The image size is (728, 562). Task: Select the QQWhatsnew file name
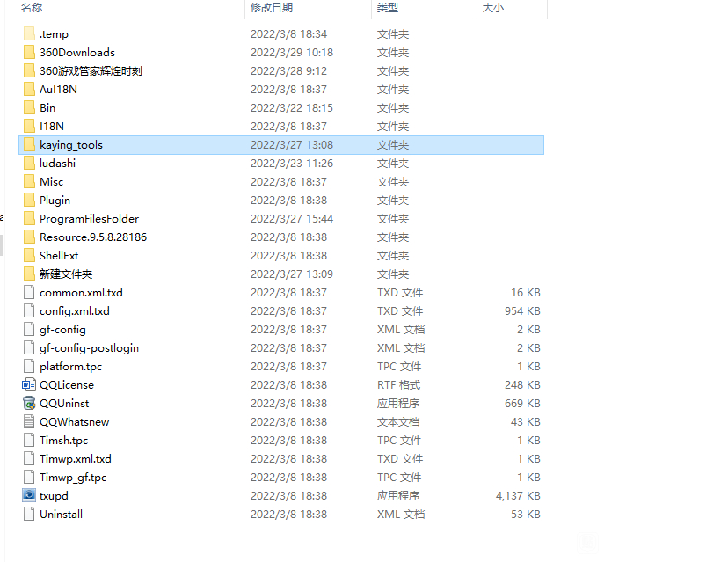[74, 422]
